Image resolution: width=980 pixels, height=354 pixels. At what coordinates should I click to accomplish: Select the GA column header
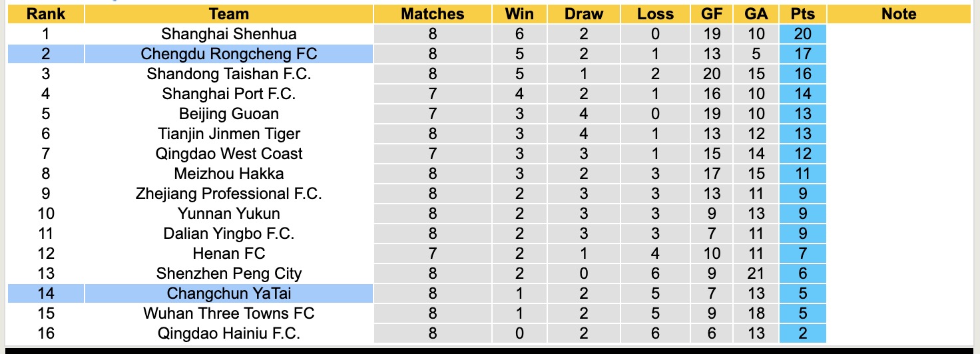[756, 14]
